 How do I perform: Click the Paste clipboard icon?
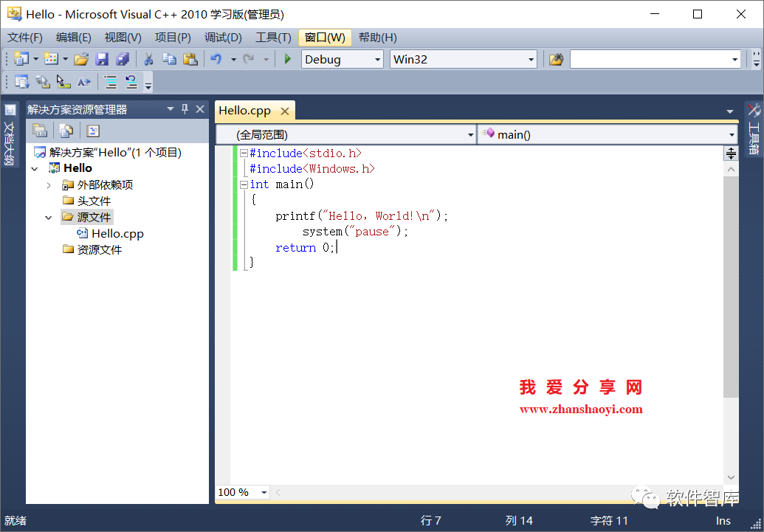(x=190, y=60)
